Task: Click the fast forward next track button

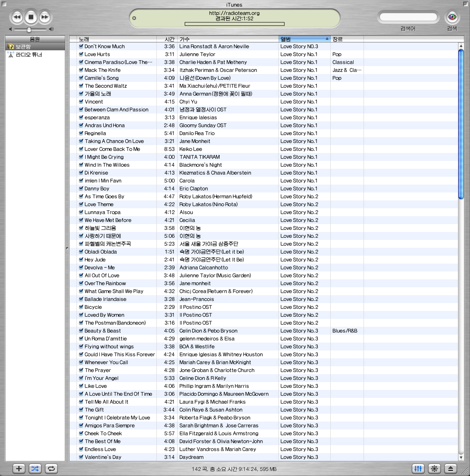Action: 45,17
